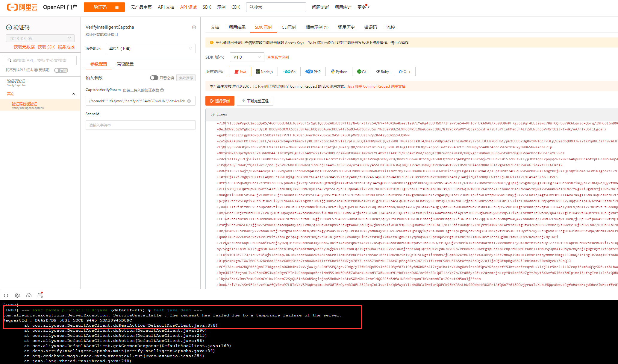This screenshot has width=618, height=364.
Task: Open SDK 版本 V1.0 dropdown
Action: tap(247, 57)
